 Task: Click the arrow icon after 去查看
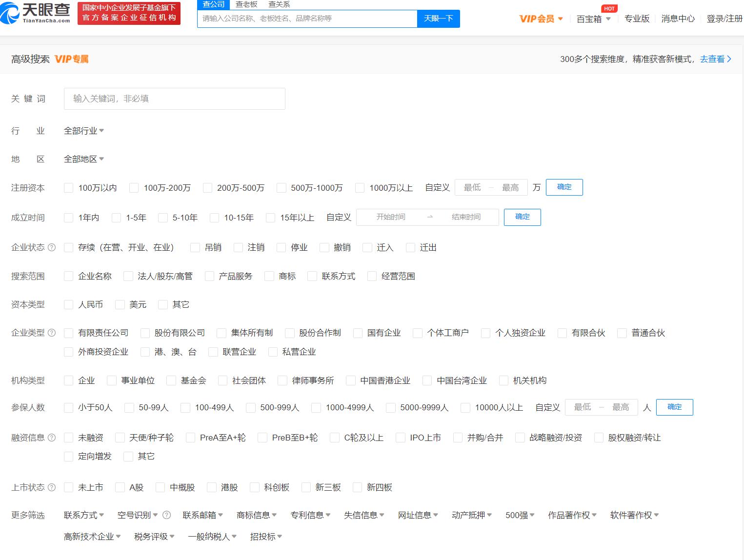[729, 59]
